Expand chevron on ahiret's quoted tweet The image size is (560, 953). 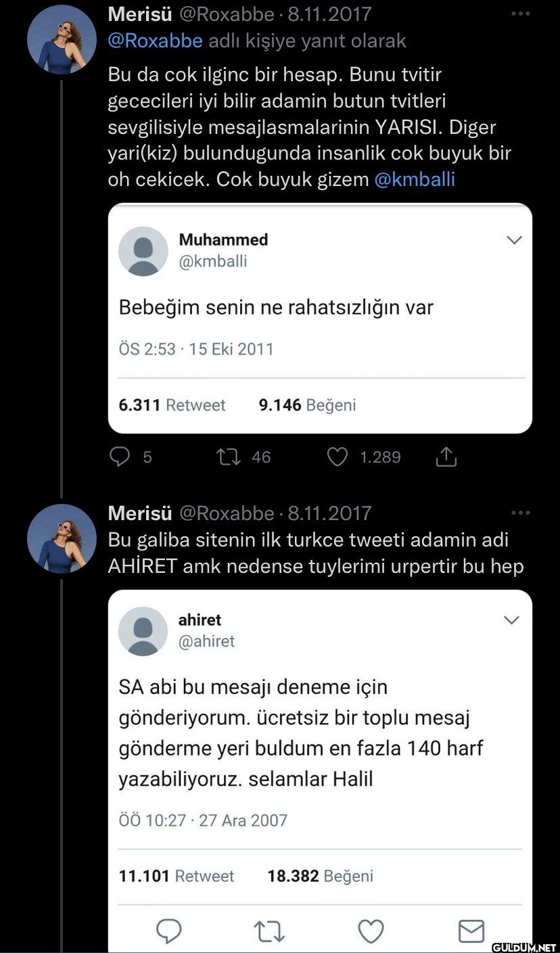tap(512, 620)
